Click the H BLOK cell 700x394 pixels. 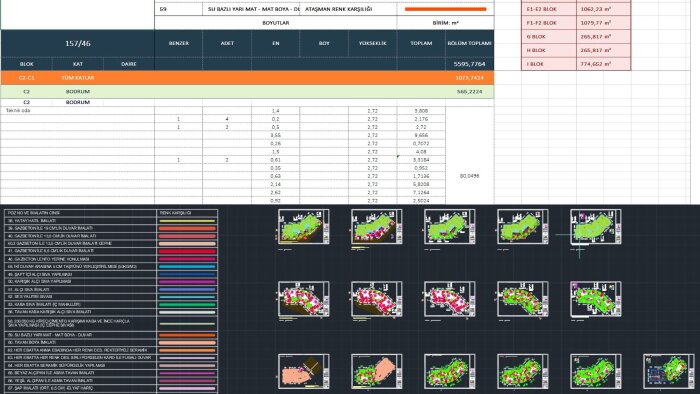549,50
